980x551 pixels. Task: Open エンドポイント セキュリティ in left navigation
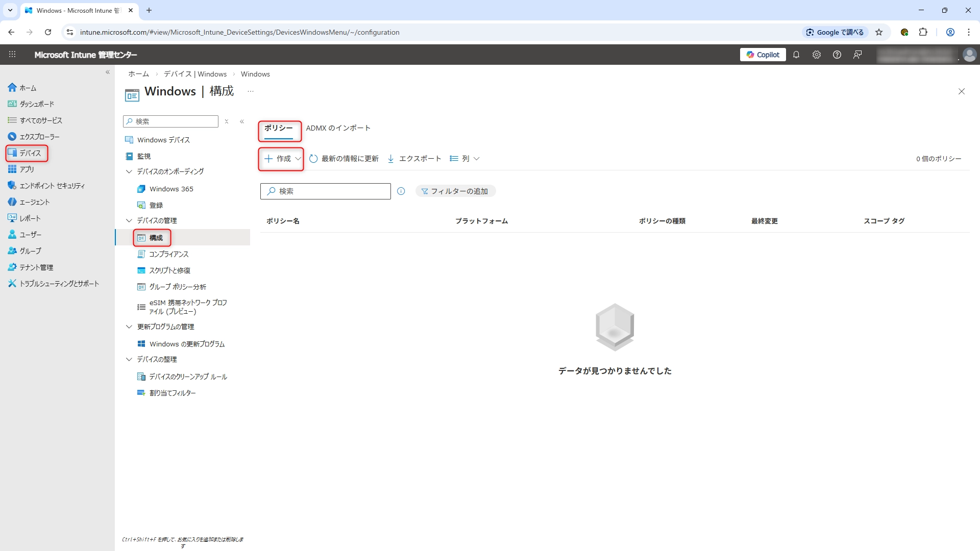pyautogui.click(x=52, y=186)
